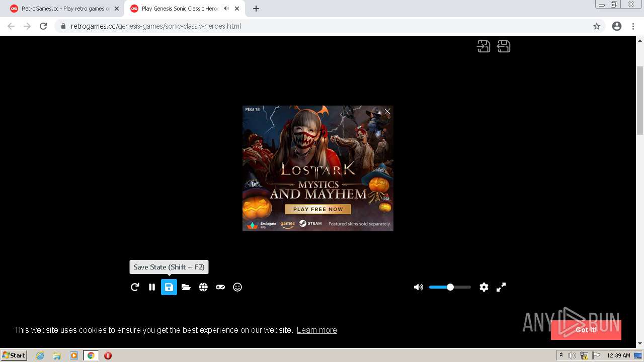644x362 pixels.
Task: Dismiss the cookie notice with Got it!
Action: [586, 330]
